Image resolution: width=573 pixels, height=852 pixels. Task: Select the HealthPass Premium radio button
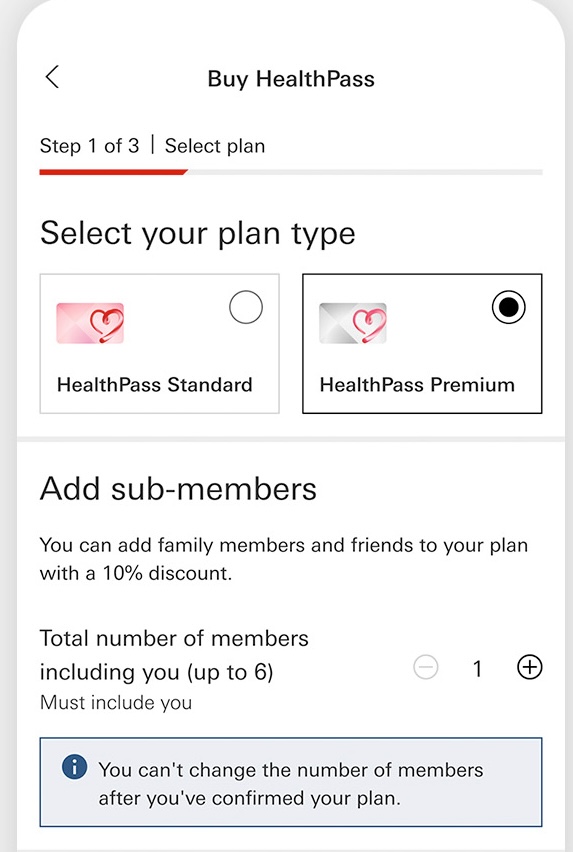point(508,307)
